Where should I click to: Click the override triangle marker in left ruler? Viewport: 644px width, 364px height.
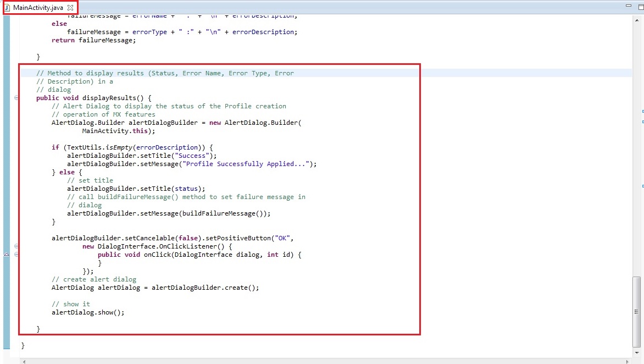[6, 255]
